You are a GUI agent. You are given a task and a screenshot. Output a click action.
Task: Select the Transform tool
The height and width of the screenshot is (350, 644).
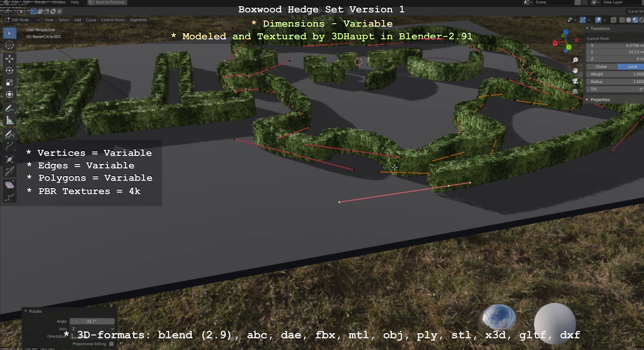click(10, 94)
